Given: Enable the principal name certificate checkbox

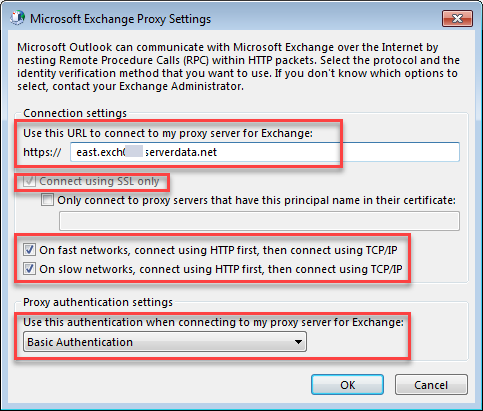Looking at the screenshot, I should (47, 200).
